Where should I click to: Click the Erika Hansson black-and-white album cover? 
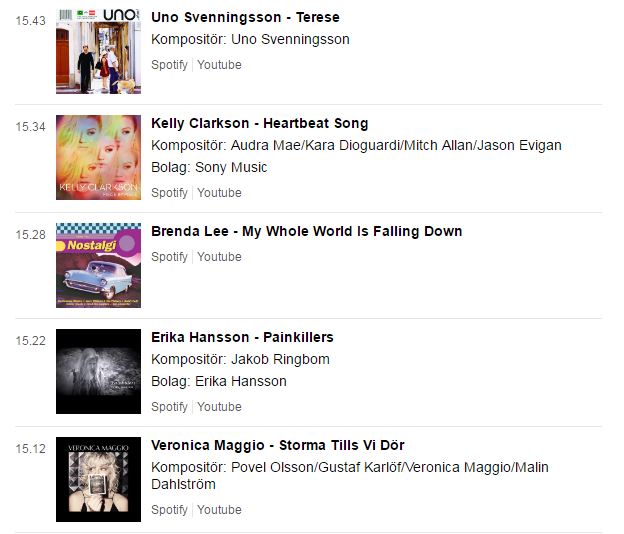click(x=98, y=372)
